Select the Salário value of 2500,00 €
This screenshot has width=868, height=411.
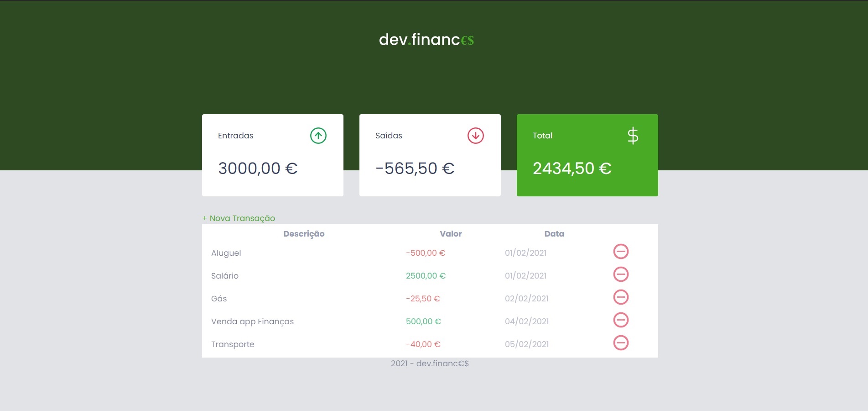(426, 275)
